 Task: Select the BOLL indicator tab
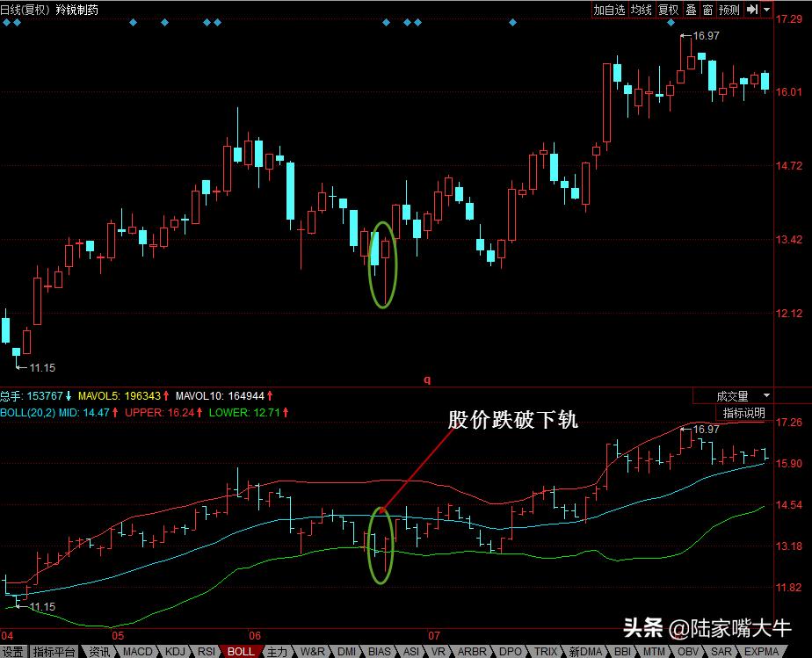241,651
